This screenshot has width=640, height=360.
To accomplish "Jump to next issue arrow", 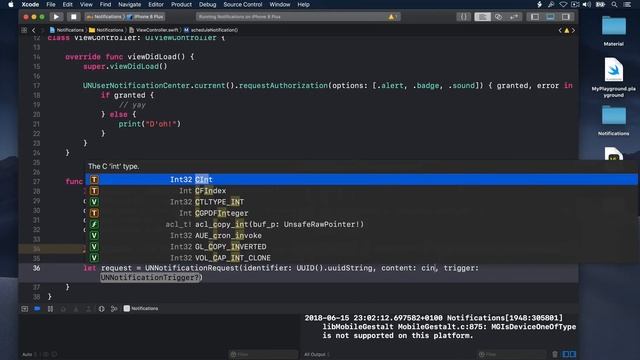I will (573, 30).
